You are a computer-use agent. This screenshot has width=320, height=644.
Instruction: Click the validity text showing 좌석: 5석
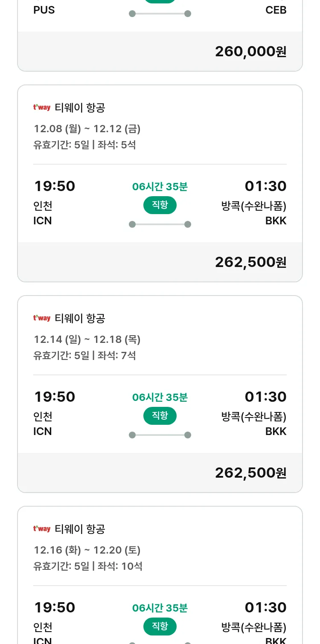84,145
